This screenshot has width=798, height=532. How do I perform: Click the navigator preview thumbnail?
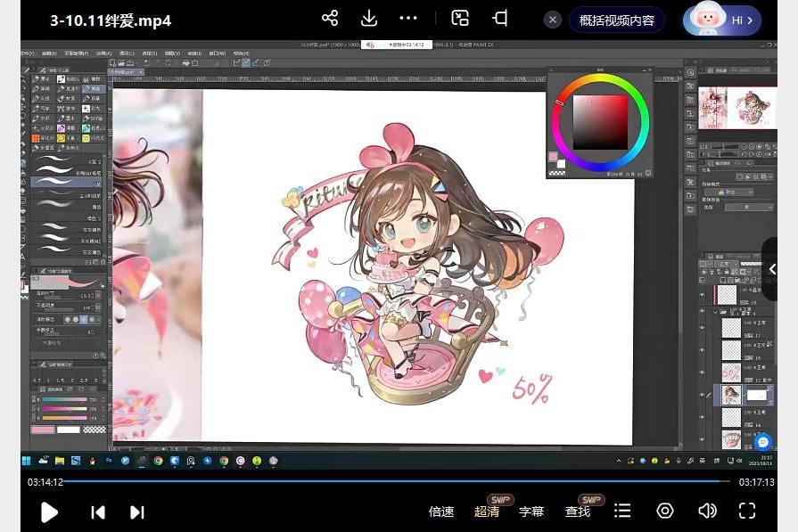[x=737, y=107]
